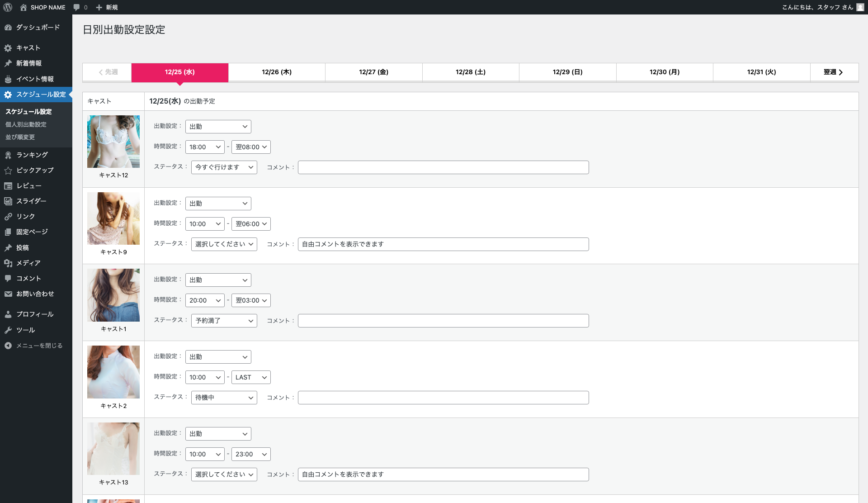Click the レビュー icon in sidebar
The width and height of the screenshot is (868, 503).
click(x=8, y=186)
